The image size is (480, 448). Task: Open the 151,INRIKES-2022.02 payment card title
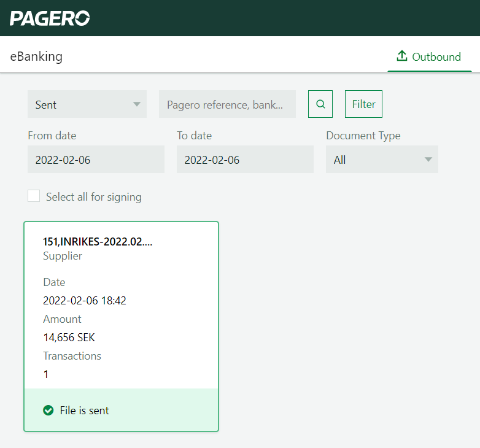[x=98, y=242]
